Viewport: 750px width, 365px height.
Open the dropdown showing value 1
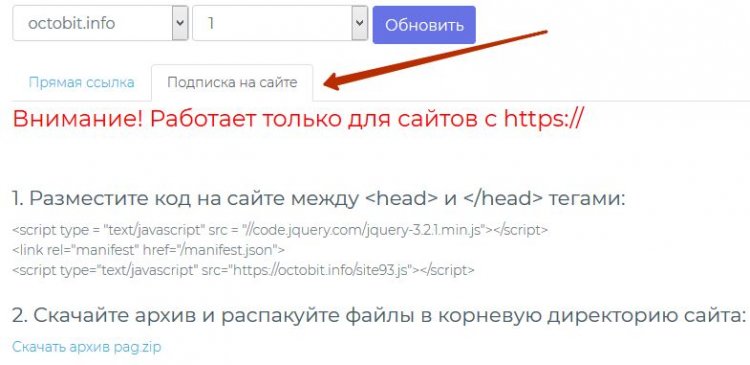coord(280,23)
